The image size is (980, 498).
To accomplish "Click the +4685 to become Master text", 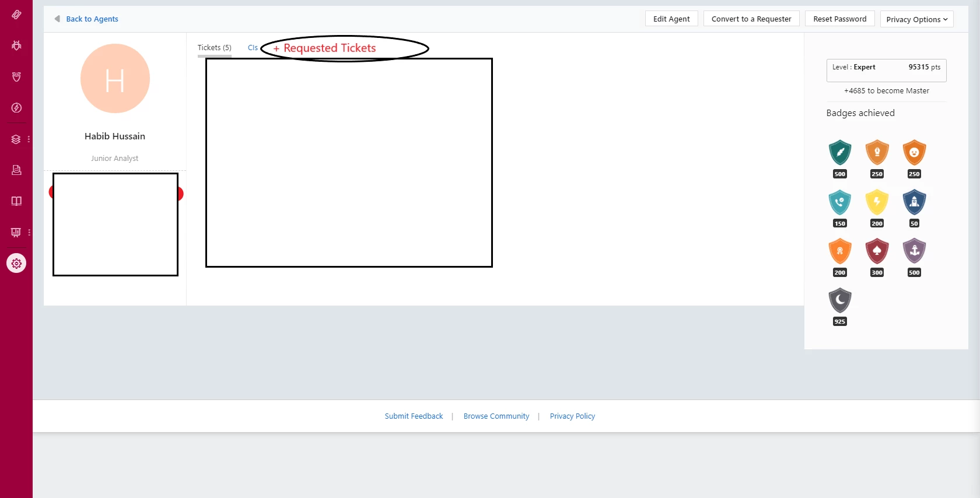I will tap(887, 91).
